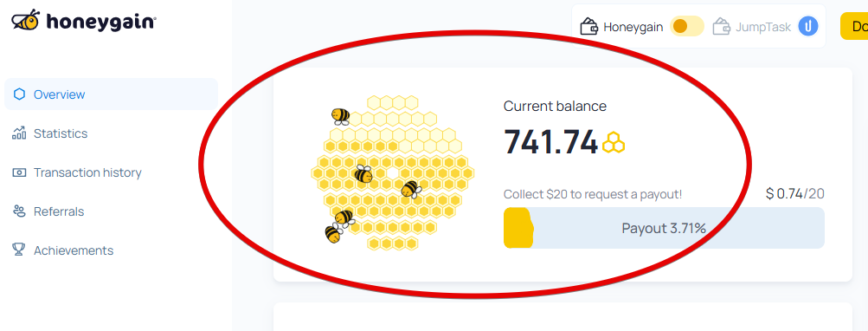Click the Overview hexagon icon

click(19, 94)
